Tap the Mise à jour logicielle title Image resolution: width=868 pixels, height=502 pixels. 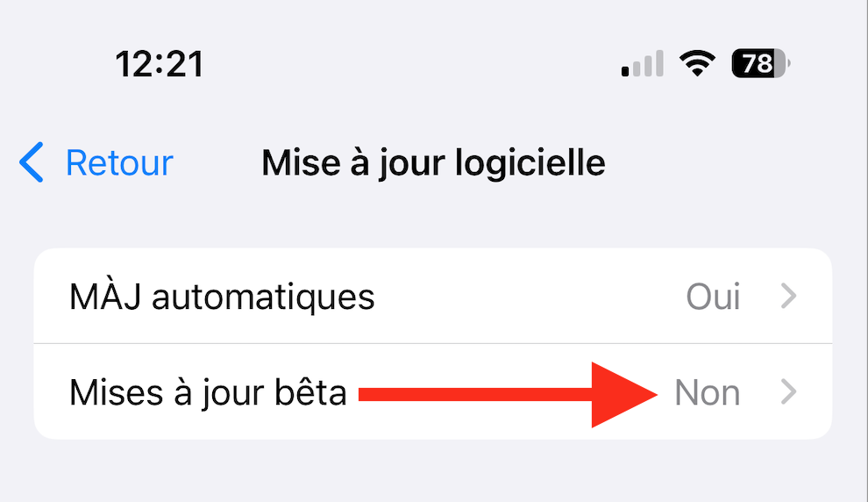click(433, 163)
